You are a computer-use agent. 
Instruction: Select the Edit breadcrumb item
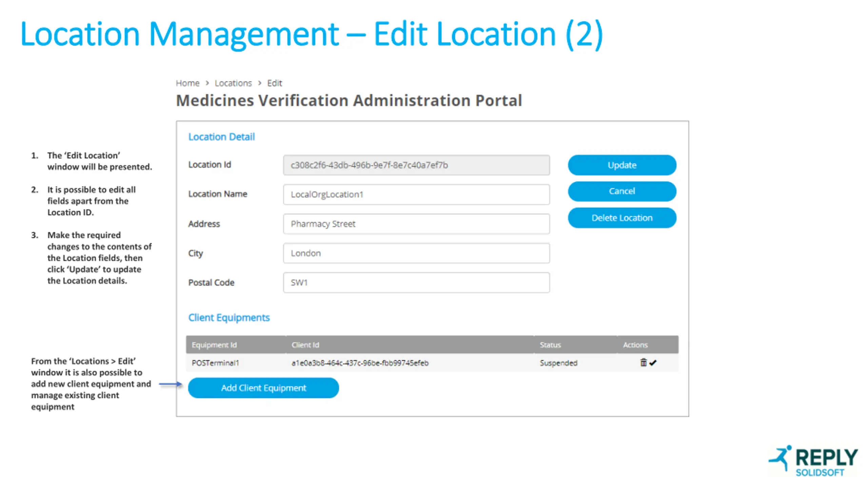pos(274,83)
